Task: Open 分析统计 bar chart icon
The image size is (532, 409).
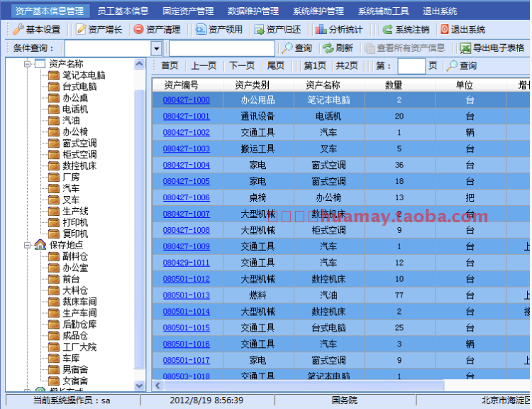Action: [x=321, y=29]
